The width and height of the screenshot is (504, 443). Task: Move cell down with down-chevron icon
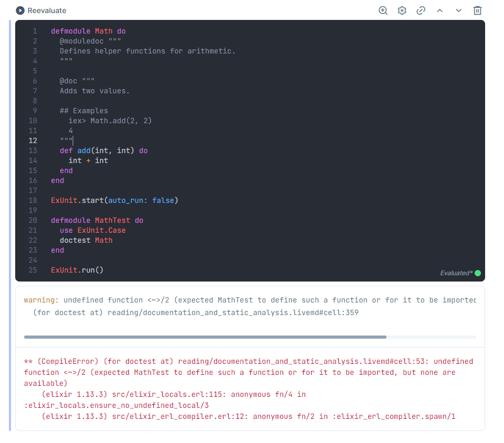point(458,10)
